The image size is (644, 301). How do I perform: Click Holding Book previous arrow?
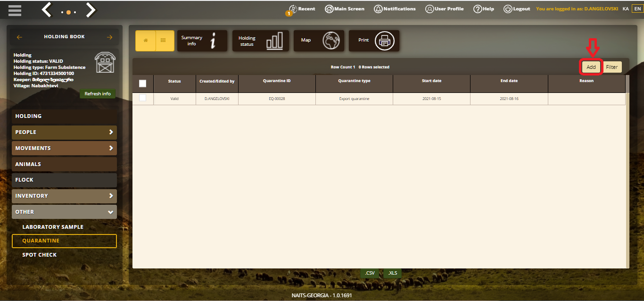pyautogui.click(x=19, y=37)
